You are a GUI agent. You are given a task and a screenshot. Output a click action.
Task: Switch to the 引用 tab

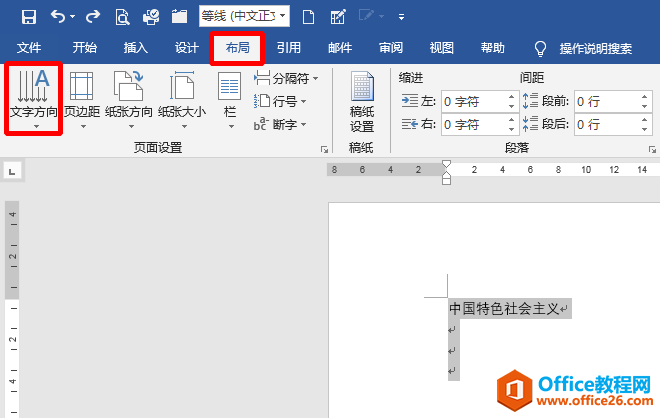[x=289, y=48]
